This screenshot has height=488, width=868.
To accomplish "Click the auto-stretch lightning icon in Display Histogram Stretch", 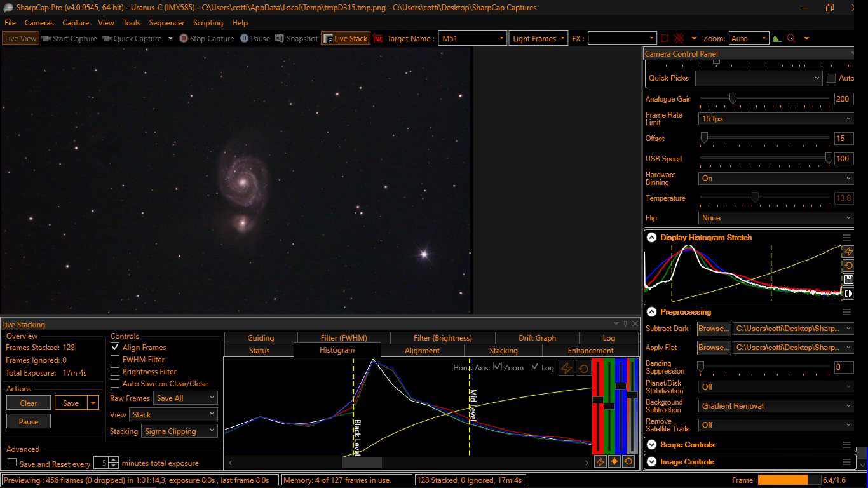I will point(848,252).
